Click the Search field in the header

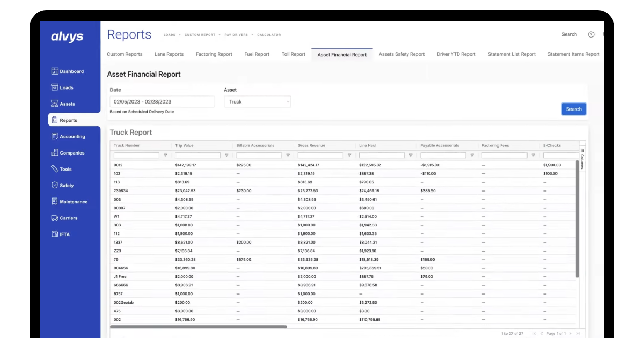(x=569, y=34)
